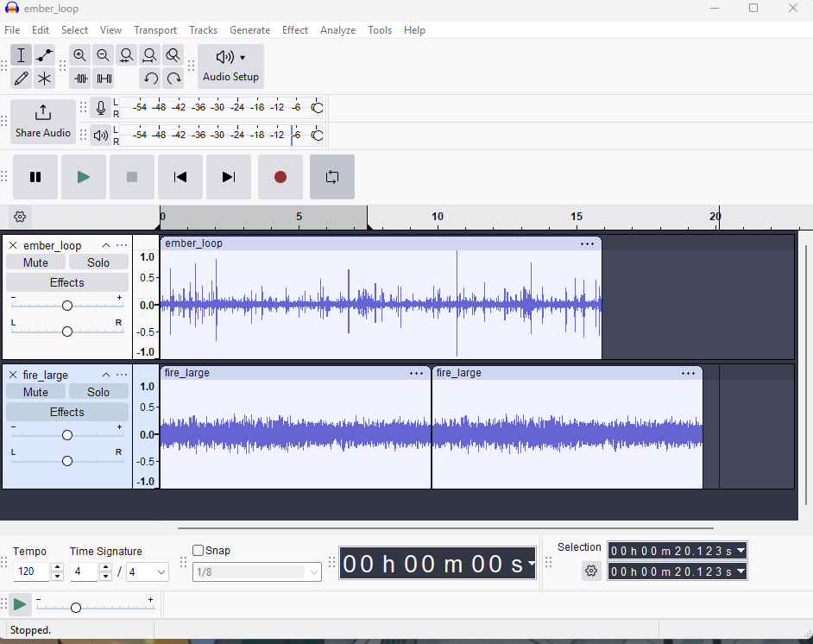Screen dimensions: 813x644
Task: Open the Generate menu
Action: [x=249, y=30]
